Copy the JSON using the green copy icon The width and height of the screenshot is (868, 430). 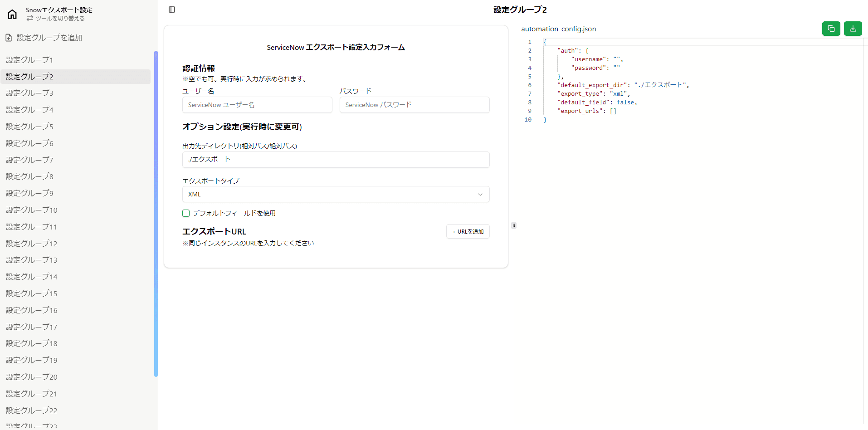coord(831,28)
